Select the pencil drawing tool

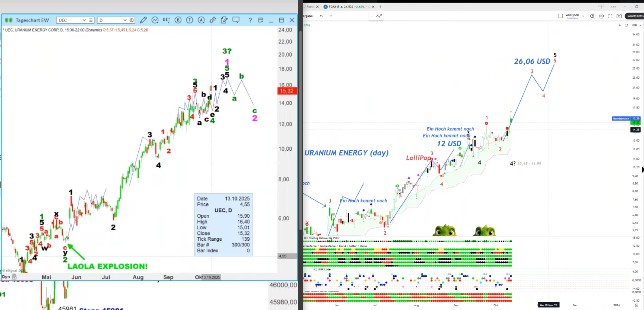click(143, 20)
